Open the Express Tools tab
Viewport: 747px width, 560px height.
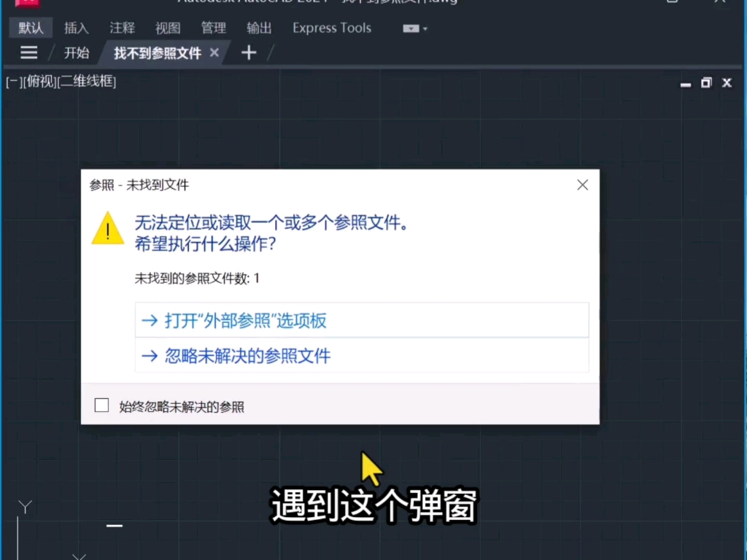(332, 28)
